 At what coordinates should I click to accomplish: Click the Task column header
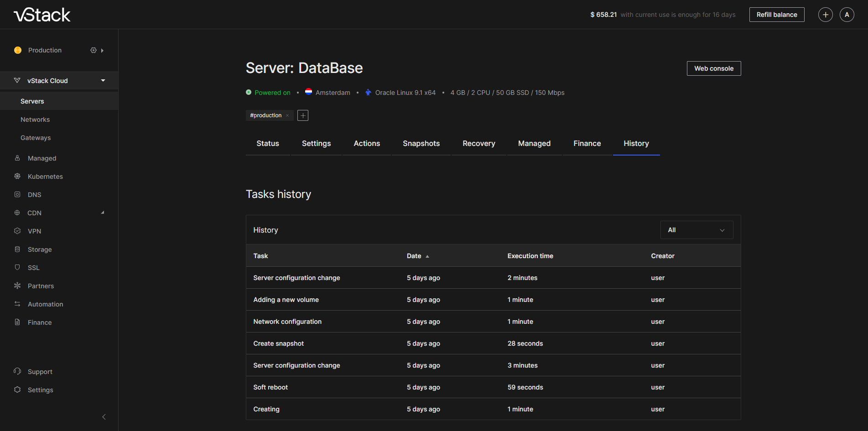pos(260,256)
